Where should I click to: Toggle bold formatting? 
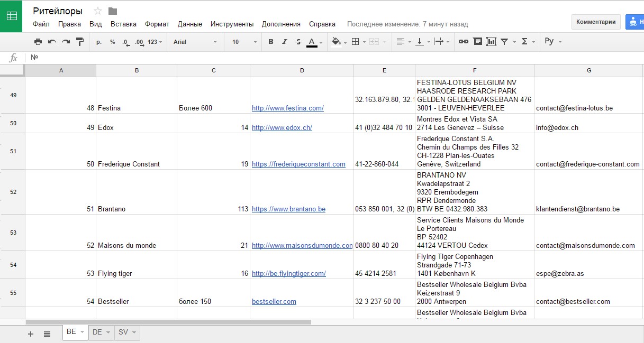tap(271, 42)
